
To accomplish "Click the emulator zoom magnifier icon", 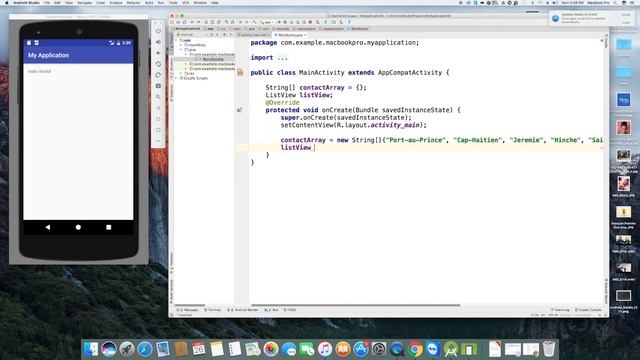I will 158,97.
